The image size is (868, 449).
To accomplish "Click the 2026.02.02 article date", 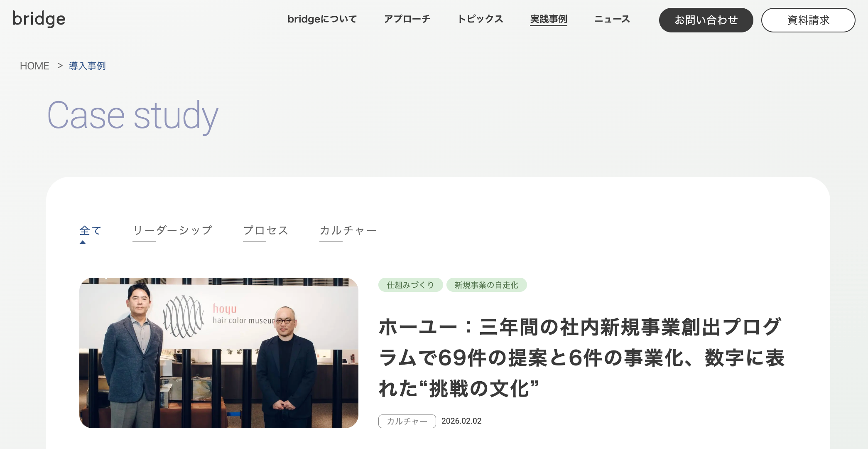I will [x=461, y=421].
